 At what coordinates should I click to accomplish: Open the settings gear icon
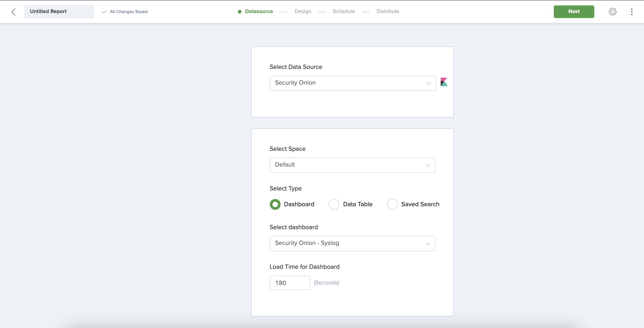click(x=612, y=11)
